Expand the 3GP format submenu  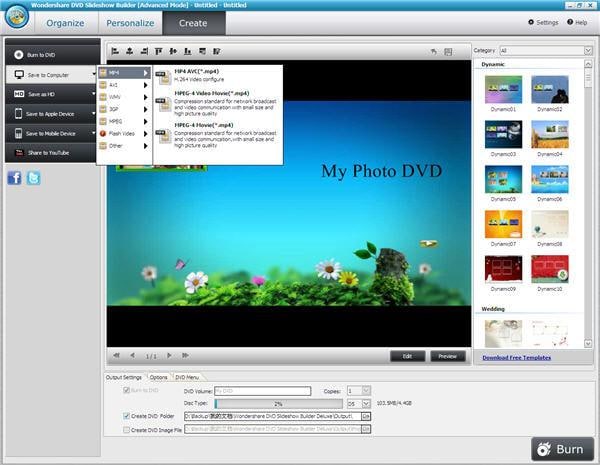[x=124, y=109]
